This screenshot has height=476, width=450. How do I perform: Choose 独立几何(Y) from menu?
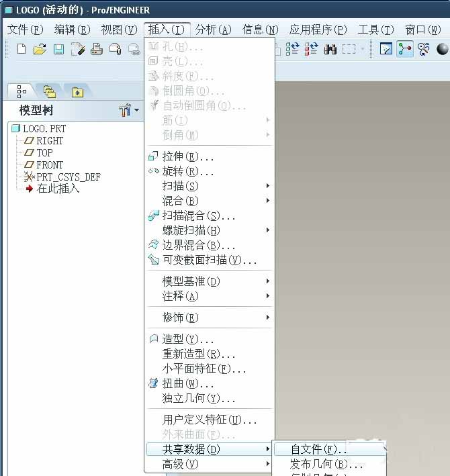[x=210, y=399]
